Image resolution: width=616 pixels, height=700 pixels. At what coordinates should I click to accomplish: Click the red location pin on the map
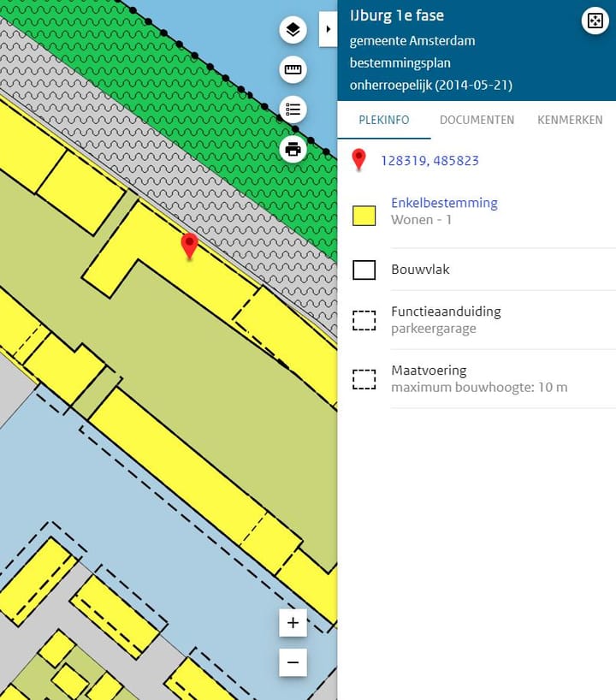pos(189,246)
